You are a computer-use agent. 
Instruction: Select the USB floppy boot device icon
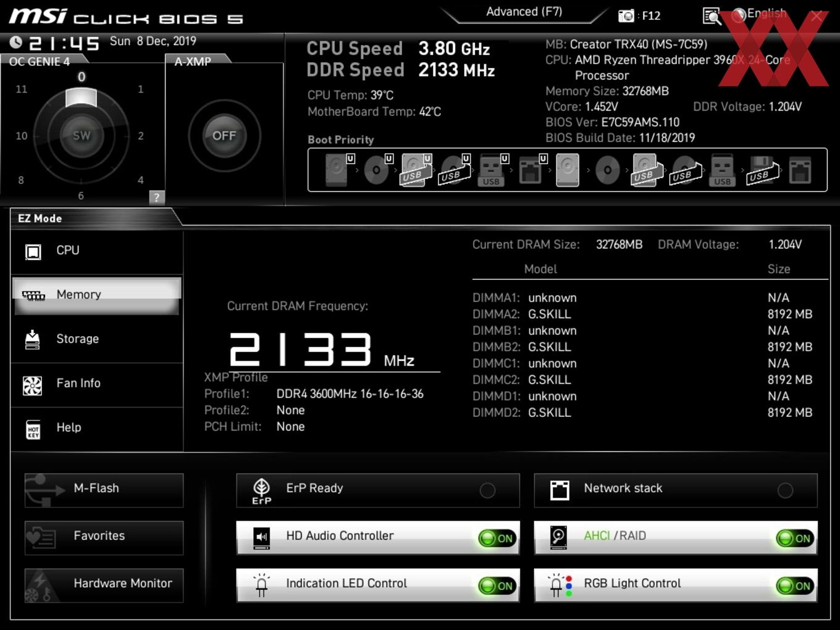762,170
